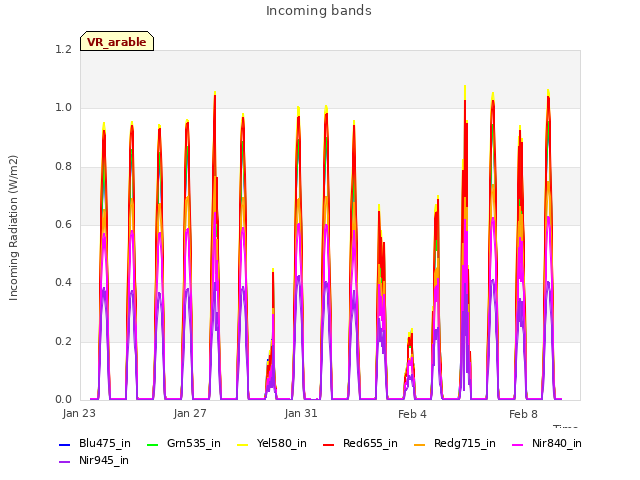Click the Incoming Radiation (W/m2) axis label

coord(13,228)
